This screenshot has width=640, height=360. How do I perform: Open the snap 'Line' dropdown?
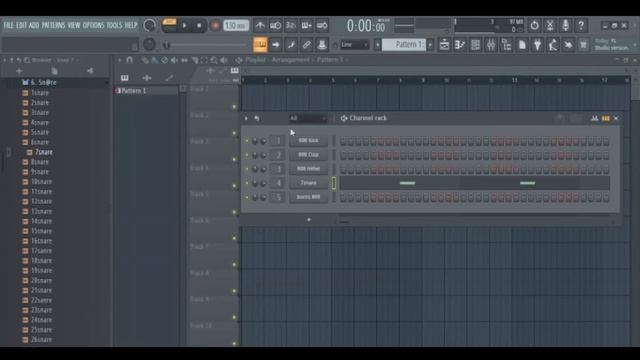354,44
